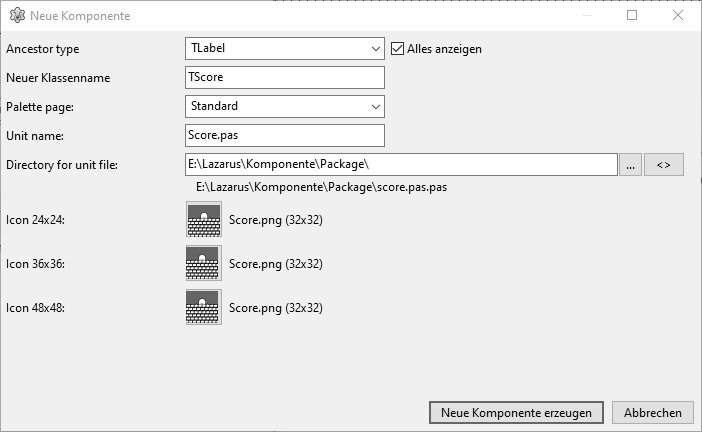Click the Score.png (32x32) label for 24x24
The image size is (702, 432).
(x=276, y=220)
